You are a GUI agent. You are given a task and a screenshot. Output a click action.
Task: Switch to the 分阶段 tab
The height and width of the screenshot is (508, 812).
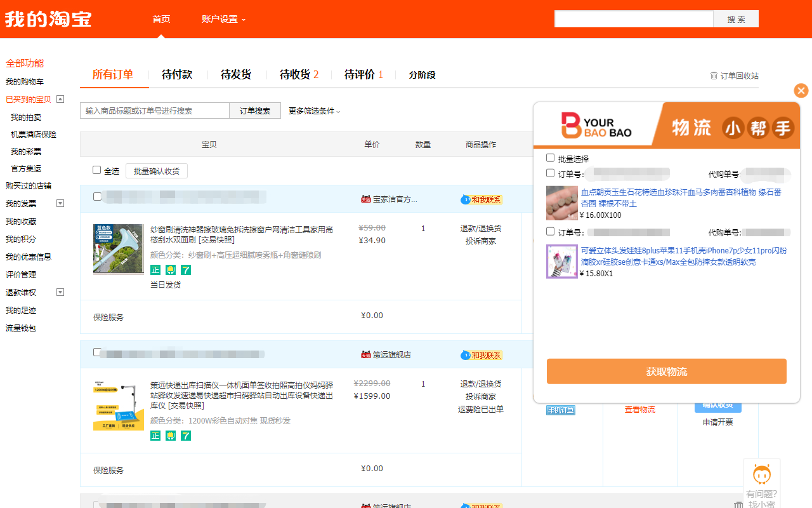tap(422, 75)
